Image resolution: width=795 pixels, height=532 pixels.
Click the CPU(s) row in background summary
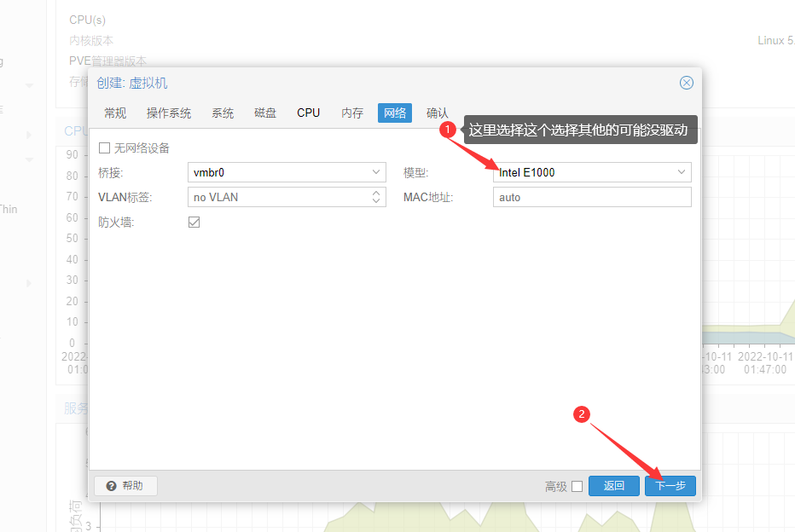click(x=87, y=20)
